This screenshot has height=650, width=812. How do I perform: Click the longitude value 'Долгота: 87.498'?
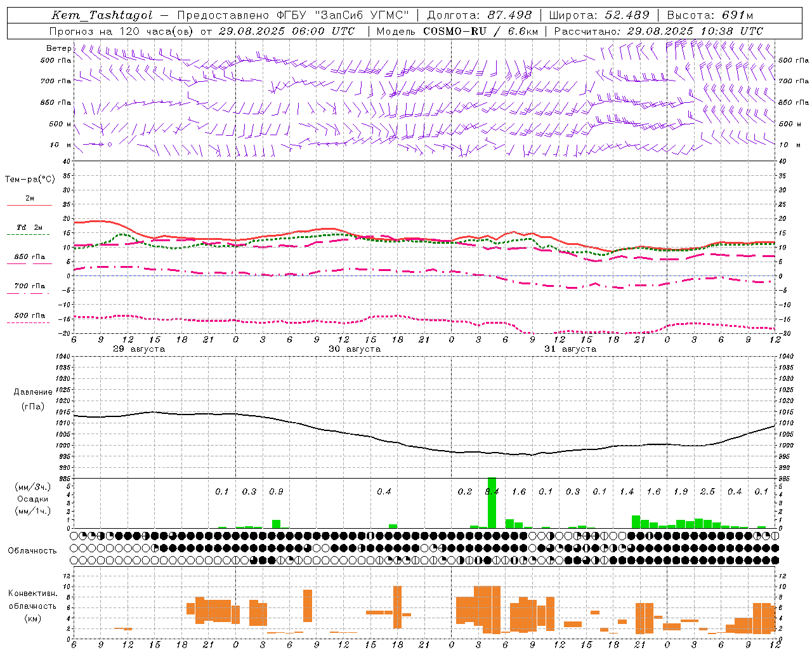[480, 15]
